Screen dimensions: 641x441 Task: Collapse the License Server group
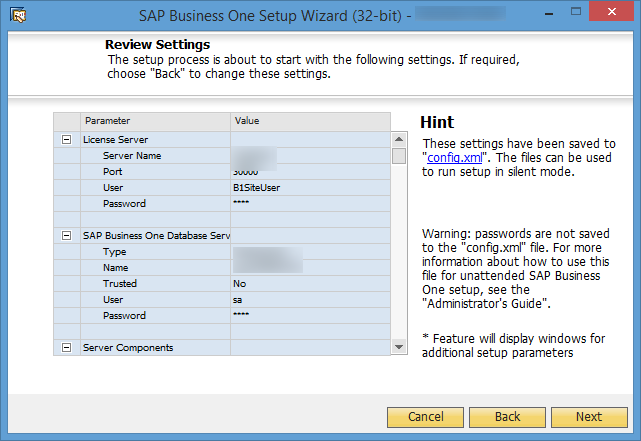click(x=66, y=140)
